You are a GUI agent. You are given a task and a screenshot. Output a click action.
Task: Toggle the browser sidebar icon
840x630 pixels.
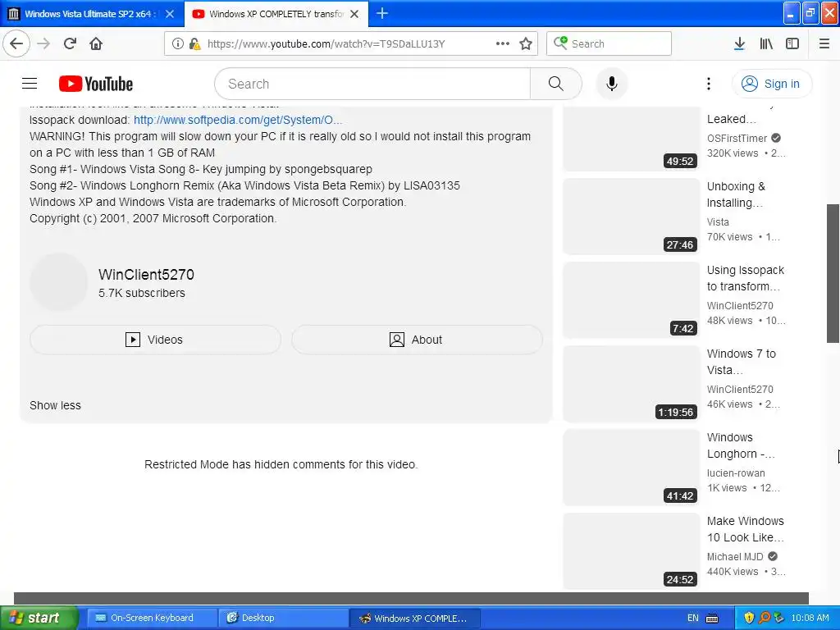point(792,43)
